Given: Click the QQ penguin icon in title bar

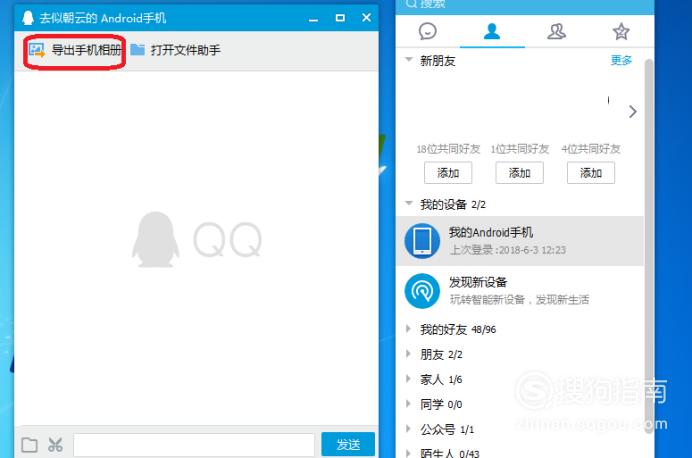Looking at the screenshot, I should point(28,18).
